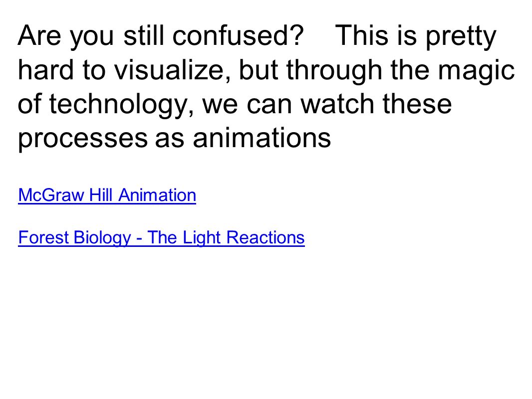Click the word "animations" ending the paragraph
This screenshot has width=532, height=399.
tap(262, 138)
